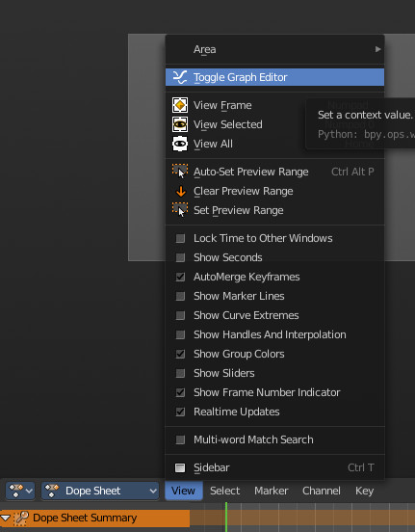Disable the AutoMerge Keyframes checkbox

[180, 277]
